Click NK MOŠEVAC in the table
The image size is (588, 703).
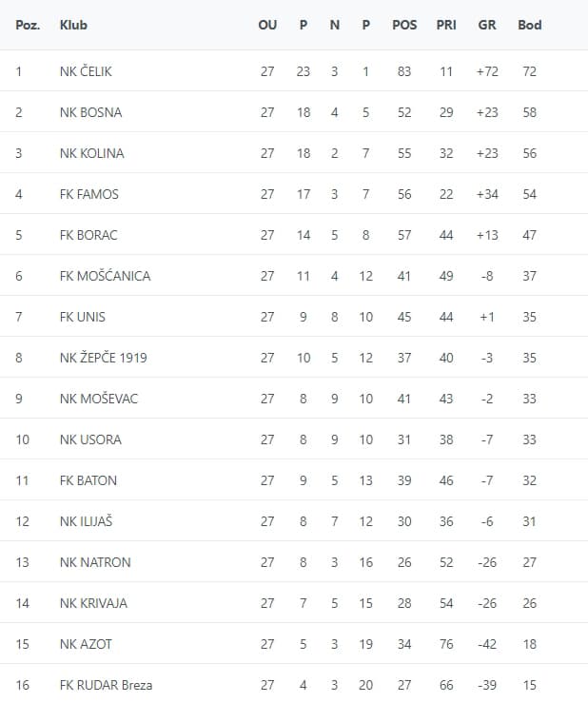[99, 399]
